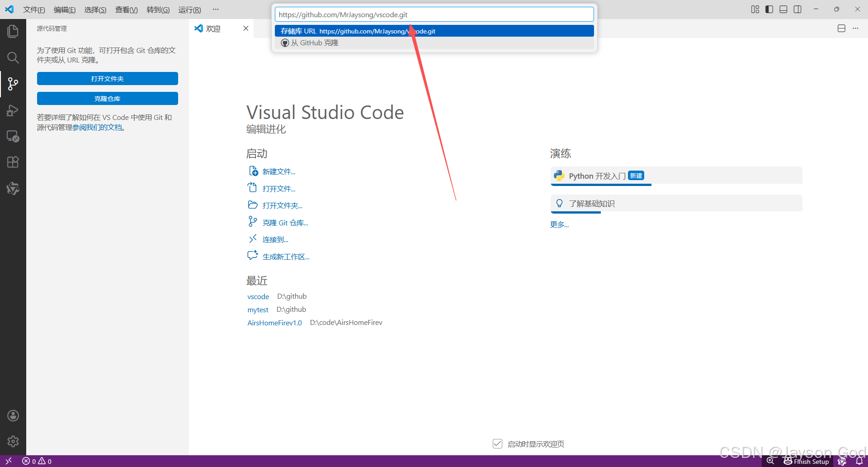Image resolution: width=868 pixels, height=467 pixels.
Task: Click 打开文件夹... link on welcome page
Action: click(x=283, y=205)
